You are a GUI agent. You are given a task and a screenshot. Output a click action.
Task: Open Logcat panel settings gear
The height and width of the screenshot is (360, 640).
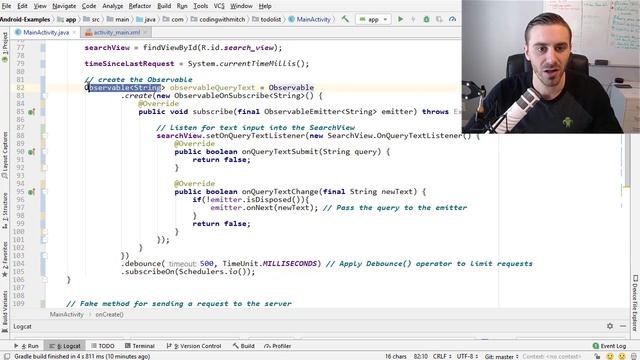[x=610, y=326]
